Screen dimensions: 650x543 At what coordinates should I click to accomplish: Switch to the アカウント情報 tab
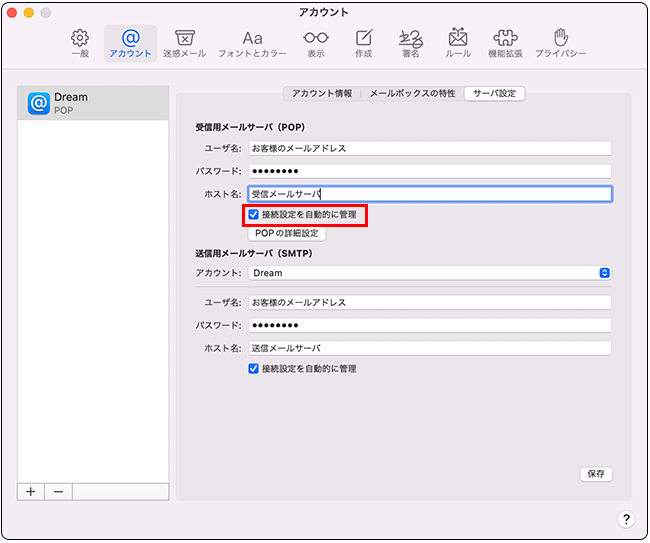[x=321, y=93]
